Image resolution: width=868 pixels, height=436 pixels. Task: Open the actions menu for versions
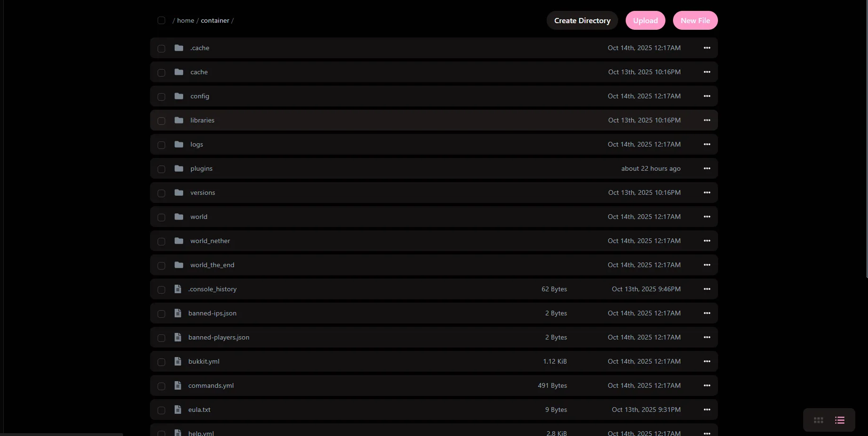[x=707, y=192]
